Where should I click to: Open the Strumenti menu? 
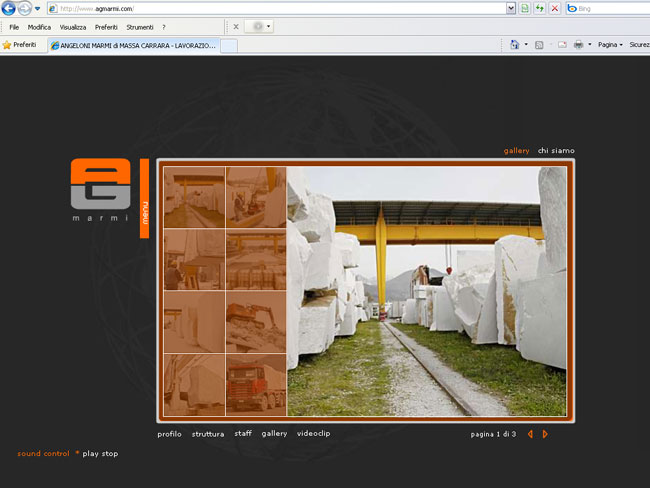click(140, 27)
